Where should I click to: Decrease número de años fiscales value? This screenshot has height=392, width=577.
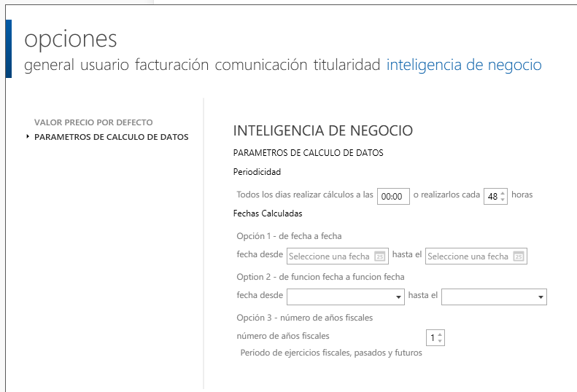440,341
